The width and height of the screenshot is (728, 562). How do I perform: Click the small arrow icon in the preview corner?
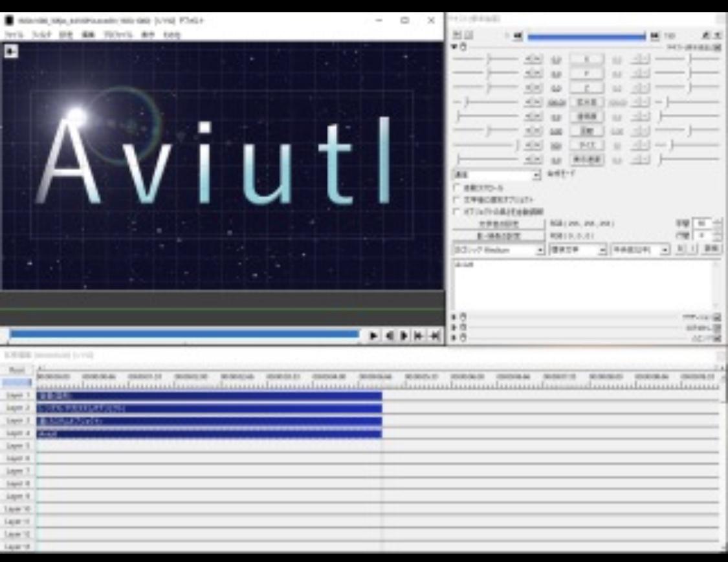pyautogui.click(x=11, y=50)
